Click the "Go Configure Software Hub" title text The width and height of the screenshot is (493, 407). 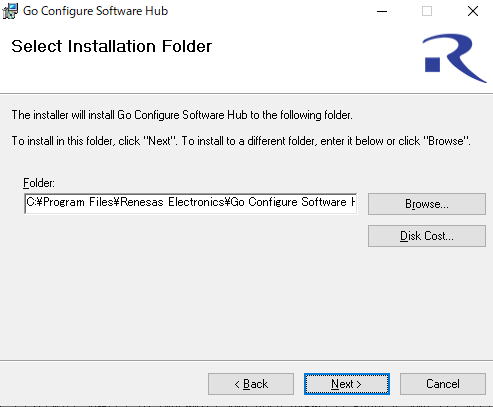(x=95, y=11)
